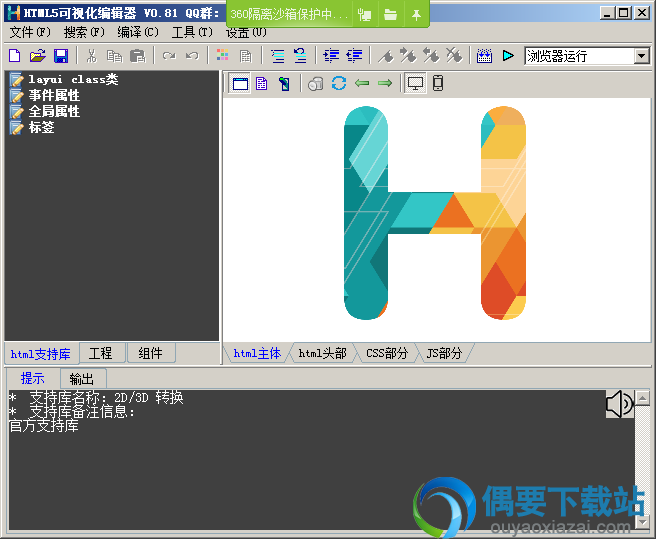This screenshot has width=656, height=539.
Task: Click the list with curved arrow icon
Action: [300, 56]
